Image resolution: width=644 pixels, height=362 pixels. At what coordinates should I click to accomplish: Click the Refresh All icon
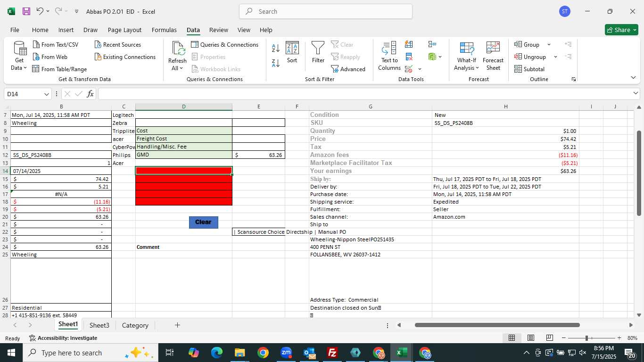point(178,49)
